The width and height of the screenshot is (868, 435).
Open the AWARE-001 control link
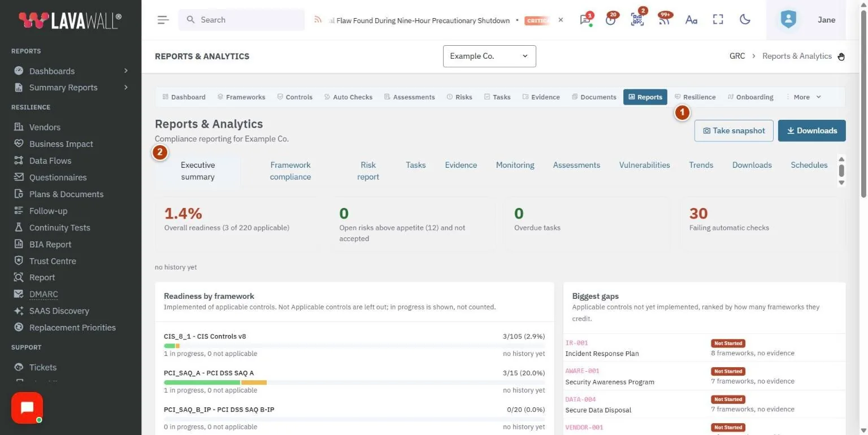pyautogui.click(x=582, y=371)
